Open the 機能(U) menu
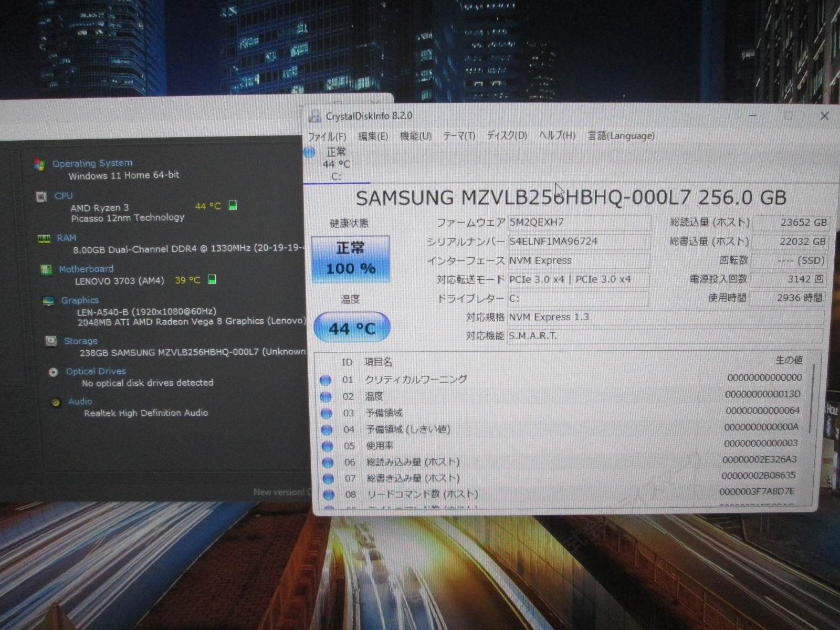 [x=416, y=136]
